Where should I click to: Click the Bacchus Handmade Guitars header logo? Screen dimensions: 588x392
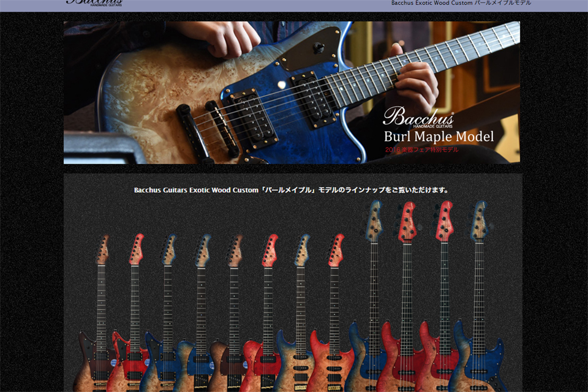(x=94, y=2)
